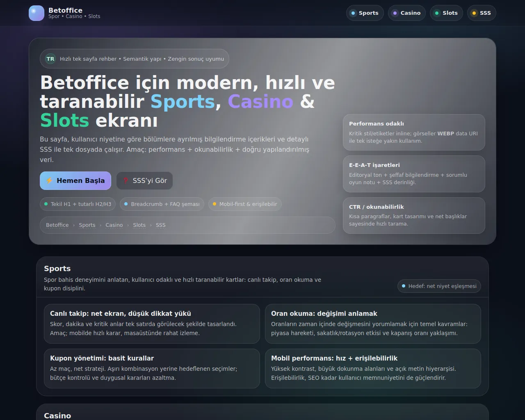Jump to SSS from header navigation

[482, 13]
